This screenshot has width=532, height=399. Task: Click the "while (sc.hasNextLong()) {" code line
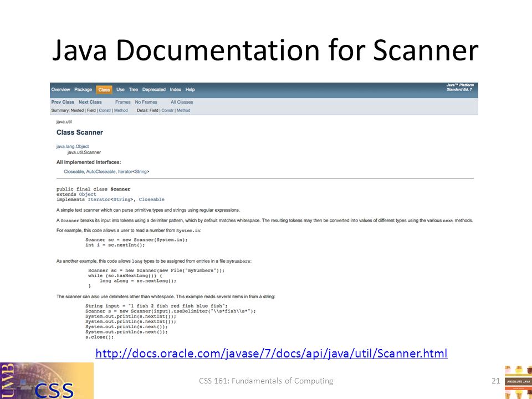tap(125, 276)
